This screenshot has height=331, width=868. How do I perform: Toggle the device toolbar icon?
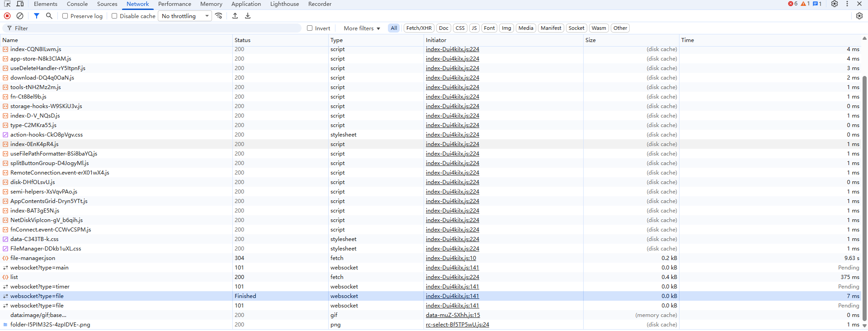point(20,4)
